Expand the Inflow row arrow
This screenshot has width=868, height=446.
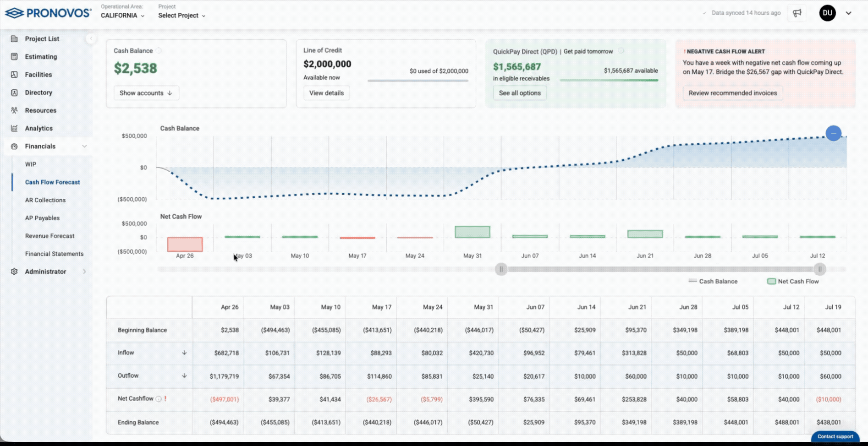click(x=184, y=353)
